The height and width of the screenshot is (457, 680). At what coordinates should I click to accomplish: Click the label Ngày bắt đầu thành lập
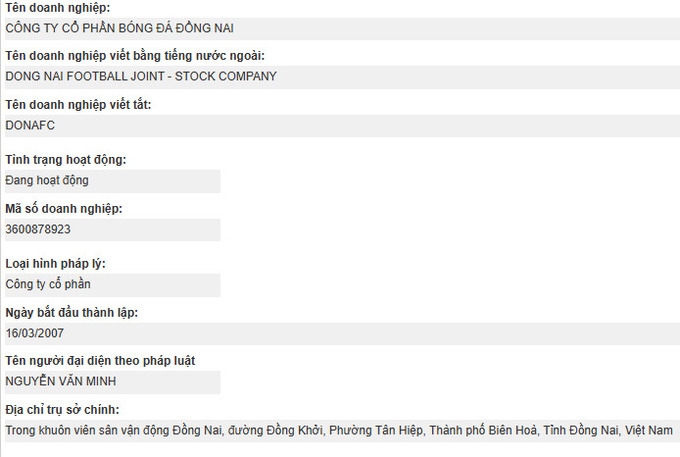(x=72, y=313)
